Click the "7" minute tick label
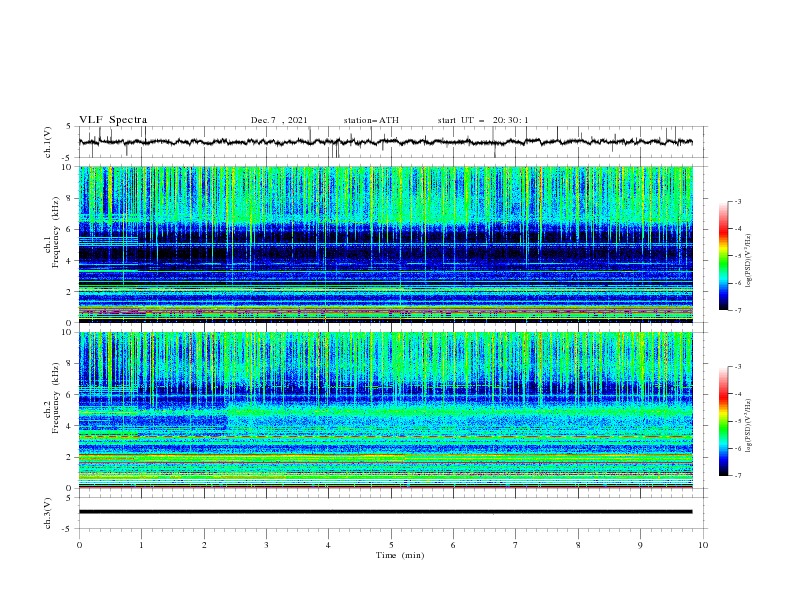This screenshot has height=612, width=792. pos(516,545)
